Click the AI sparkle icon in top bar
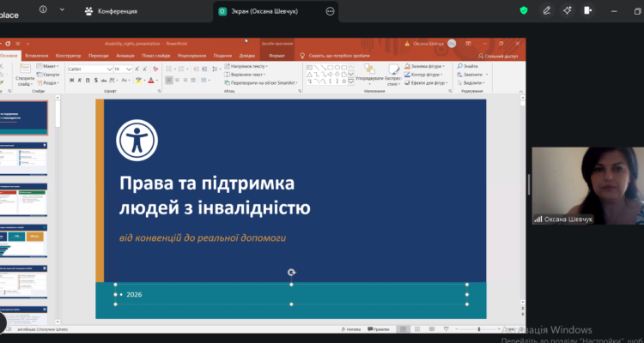The image size is (644, 343). point(568,11)
